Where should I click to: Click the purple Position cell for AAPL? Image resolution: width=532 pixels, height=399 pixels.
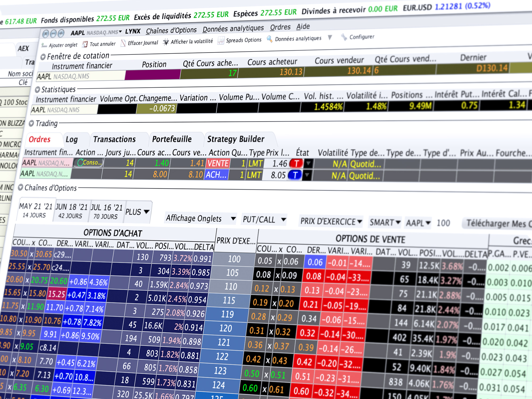(x=153, y=75)
